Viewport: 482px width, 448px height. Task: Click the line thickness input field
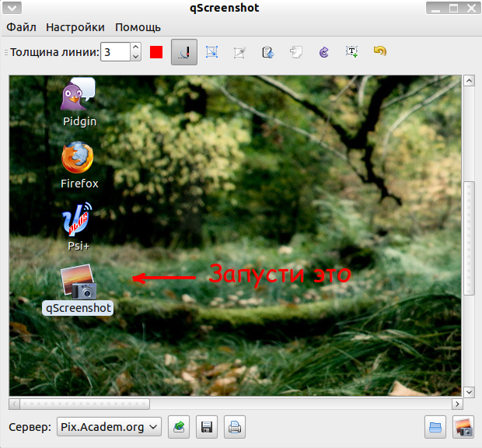[116, 52]
